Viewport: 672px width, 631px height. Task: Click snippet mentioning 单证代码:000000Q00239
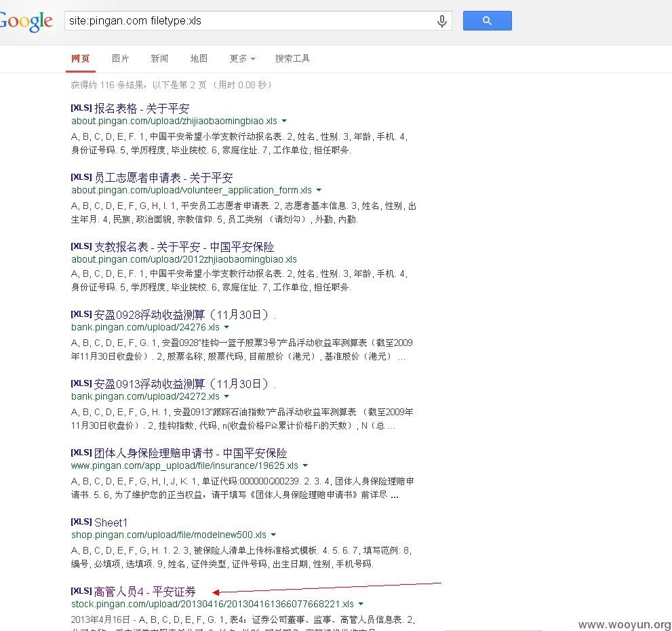243,488
